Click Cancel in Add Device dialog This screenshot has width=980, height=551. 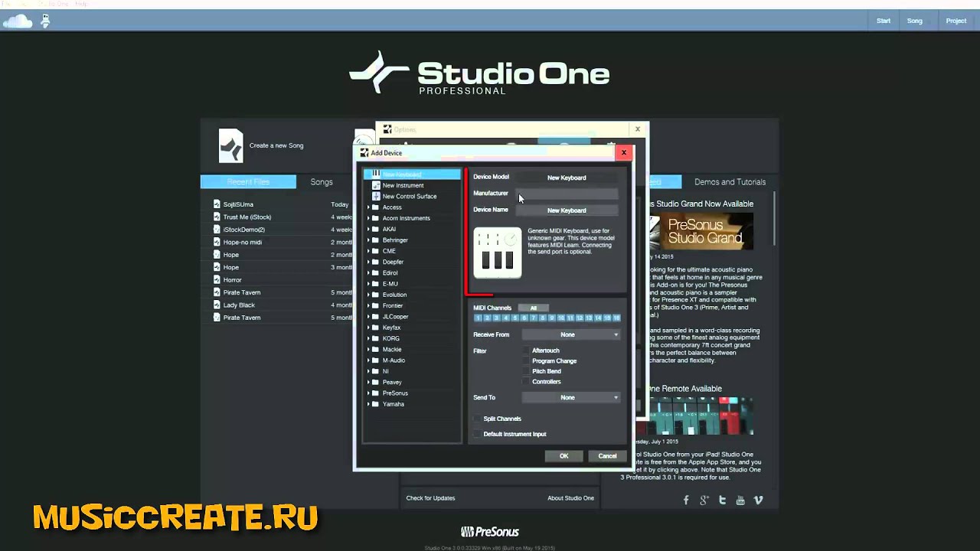pyautogui.click(x=607, y=456)
